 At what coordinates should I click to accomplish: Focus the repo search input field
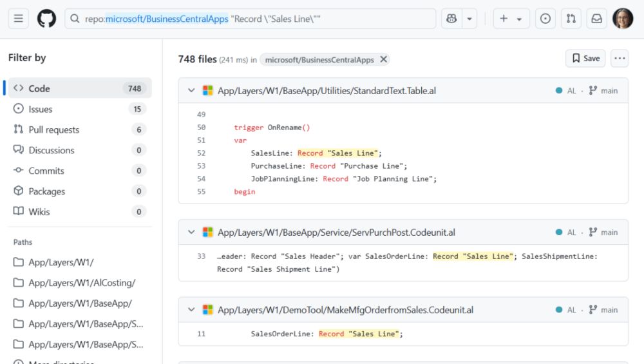(250, 19)
